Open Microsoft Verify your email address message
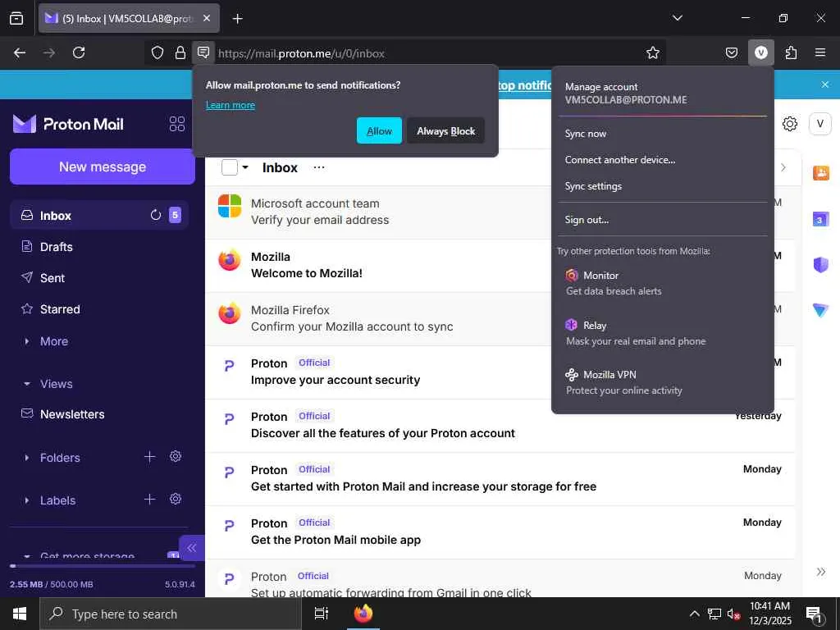840x630 pixels. point(377,212)
